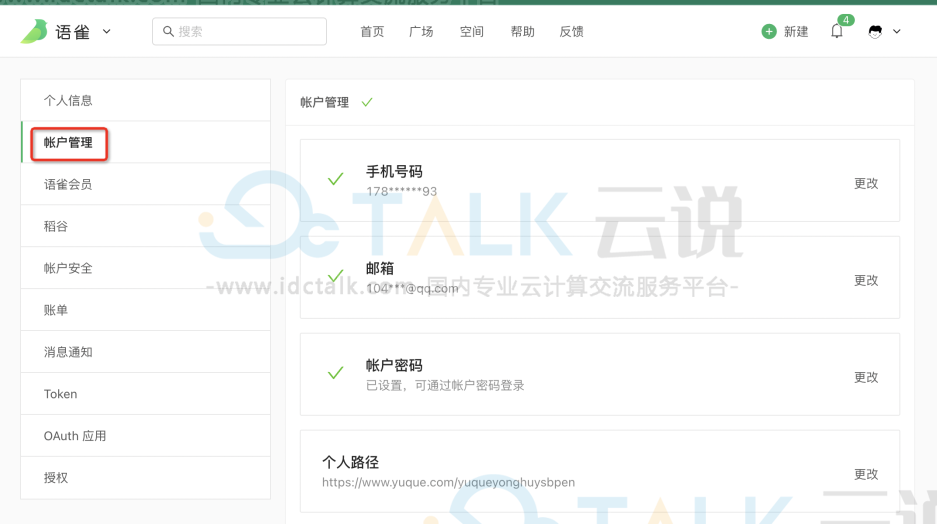The image size is (937, 524).
Task: Click the 个人路径 title
Action: point(350,462)
